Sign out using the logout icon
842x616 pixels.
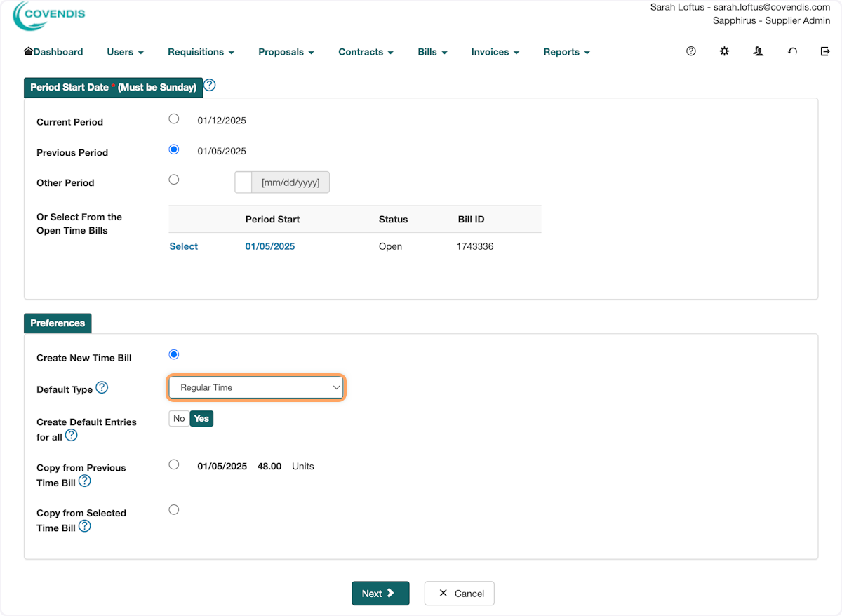[x=825, y=51]
